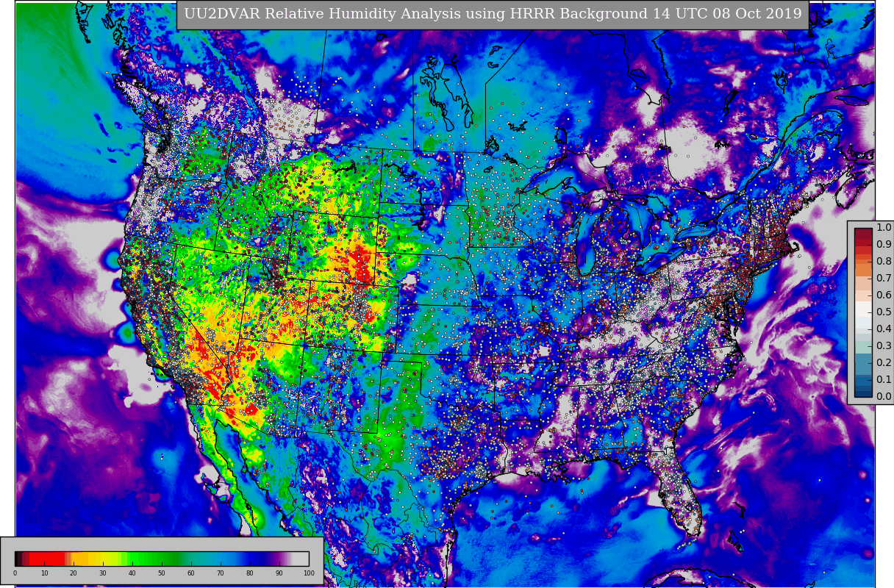Click the 0.5 label on right colorbar
Screen dimensions: 894x588
884,312
